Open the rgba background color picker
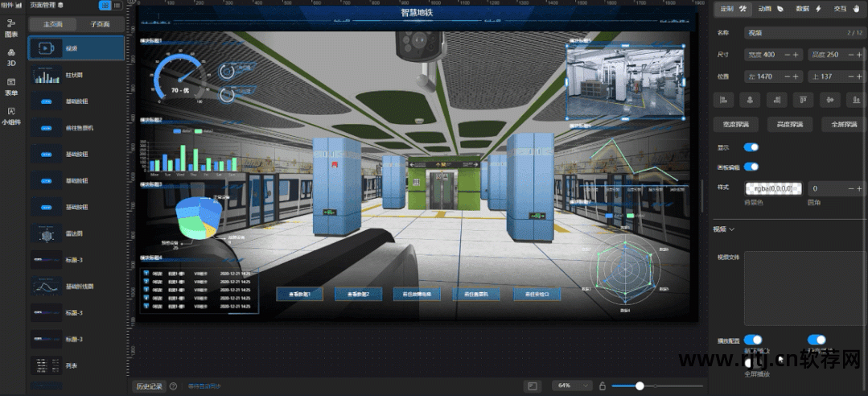Image resolution: width=868 pixels, height=396 pixels. click(x=773, y=189)
